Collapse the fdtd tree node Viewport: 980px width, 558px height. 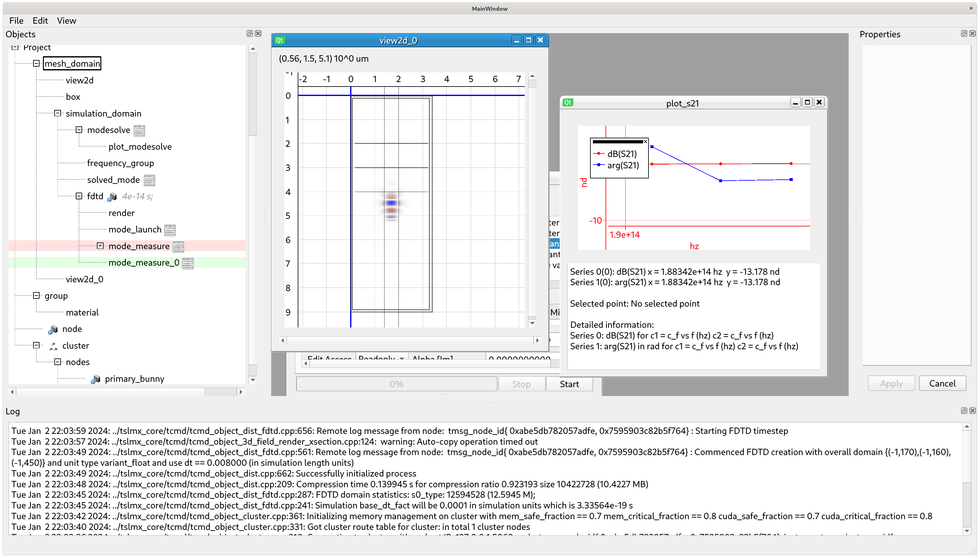pos(79,196)
